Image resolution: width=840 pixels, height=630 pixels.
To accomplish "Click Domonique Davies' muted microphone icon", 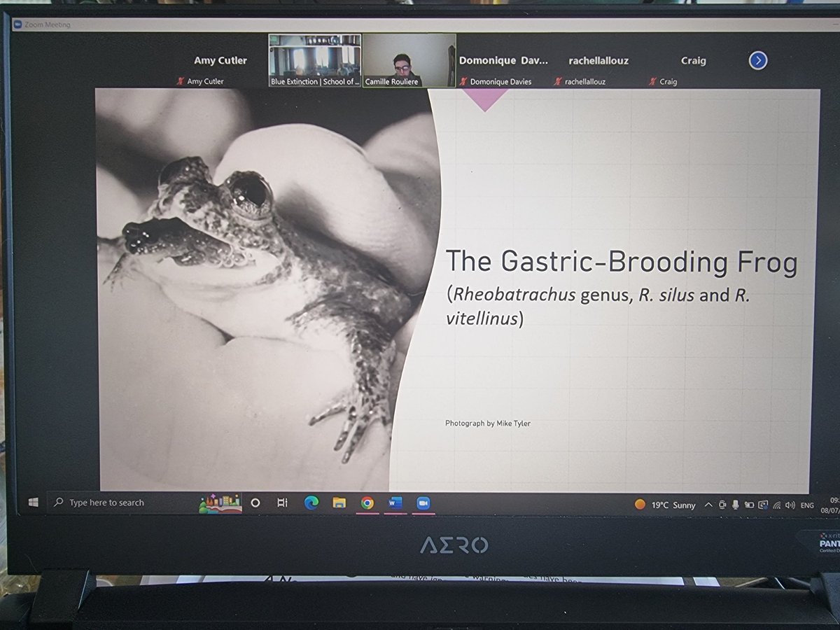I will click(463, 81).
